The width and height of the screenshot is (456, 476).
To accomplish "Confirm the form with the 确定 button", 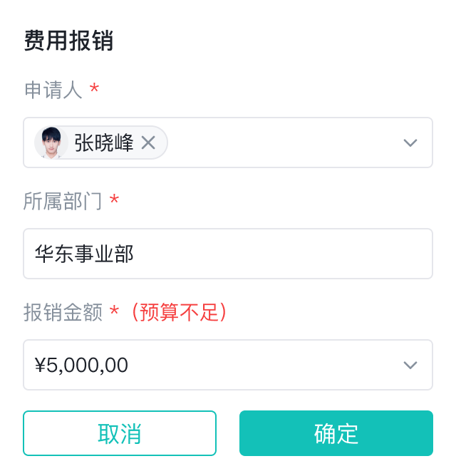I will tap(336, 433).
